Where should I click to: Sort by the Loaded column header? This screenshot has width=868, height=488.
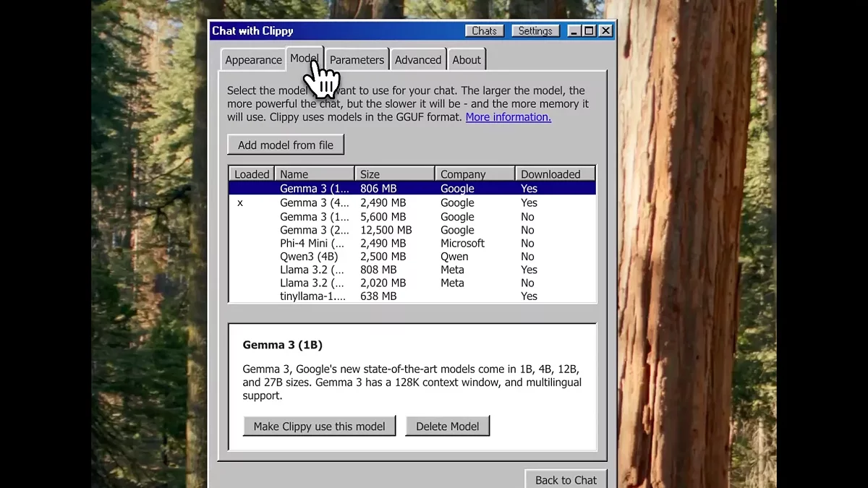tap(252, 174)
